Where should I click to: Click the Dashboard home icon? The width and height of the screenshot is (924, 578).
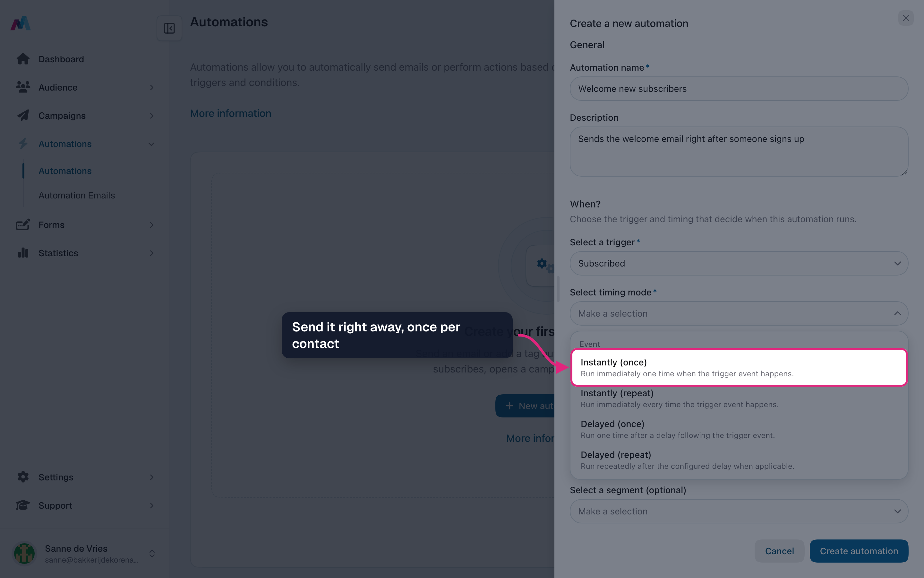point(23,59)
